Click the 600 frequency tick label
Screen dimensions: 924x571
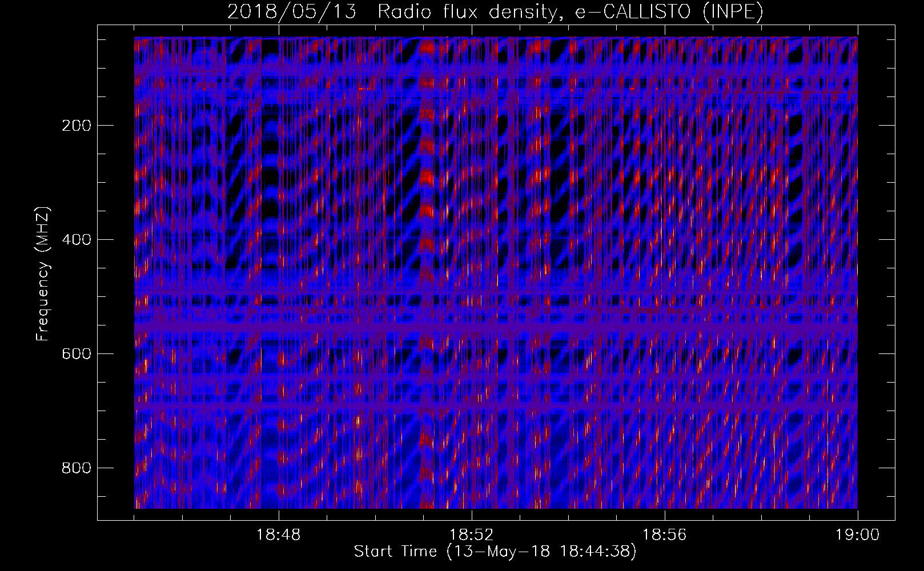tap(77, 354)
